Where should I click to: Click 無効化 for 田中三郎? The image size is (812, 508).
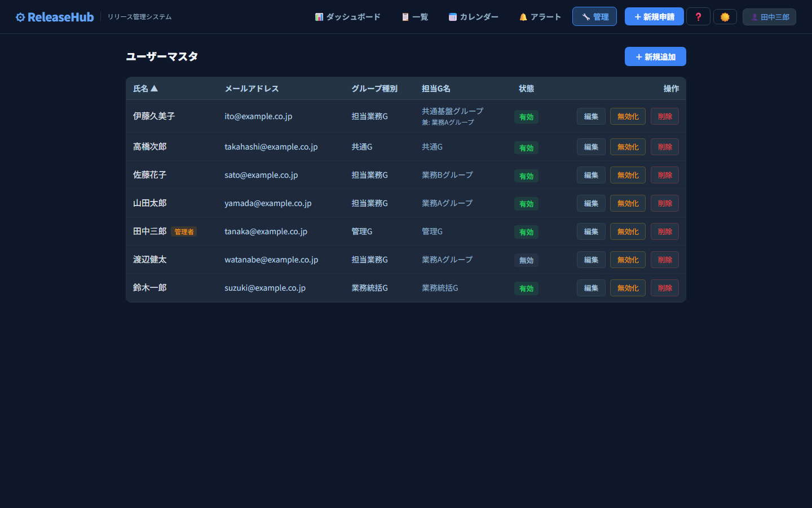coord(628,231)
